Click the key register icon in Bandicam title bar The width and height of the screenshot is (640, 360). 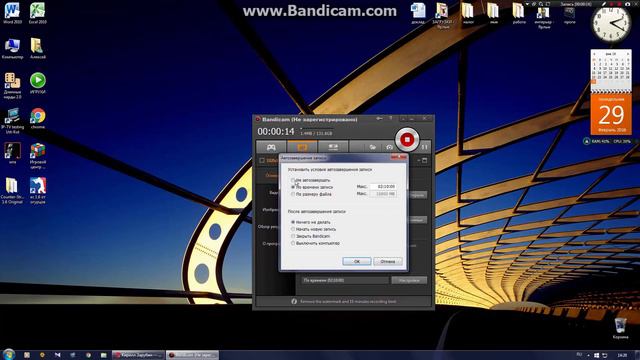pos(380,119)
